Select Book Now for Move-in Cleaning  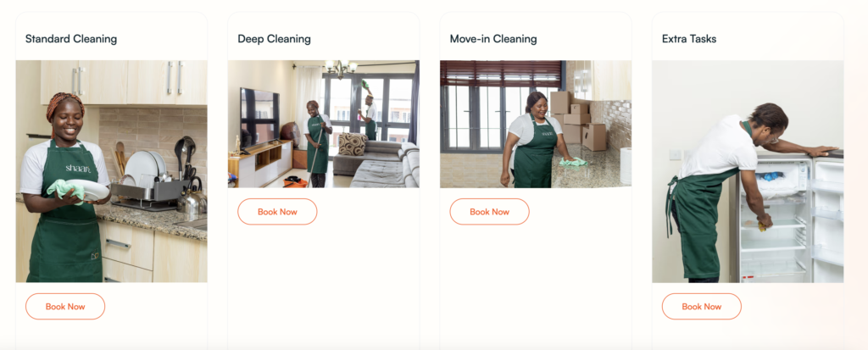pos(489,212)
